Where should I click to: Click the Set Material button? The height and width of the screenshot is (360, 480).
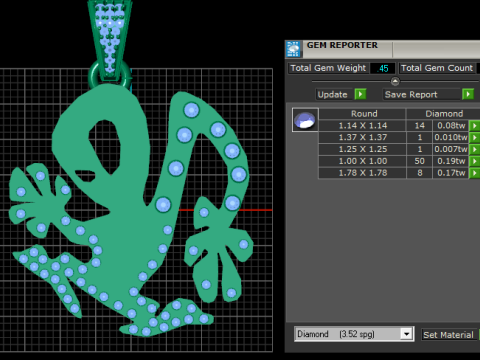point(448,334)
